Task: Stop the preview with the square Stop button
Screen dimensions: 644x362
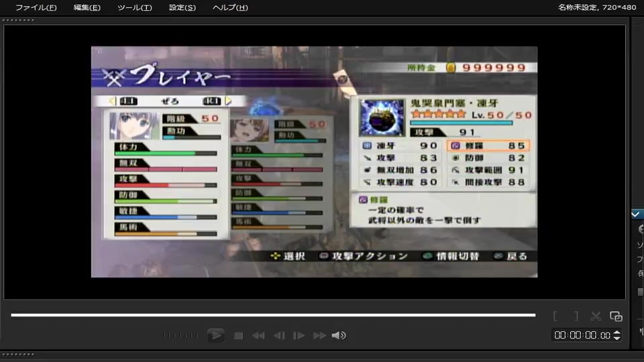Action: click(x=238, y=336)
